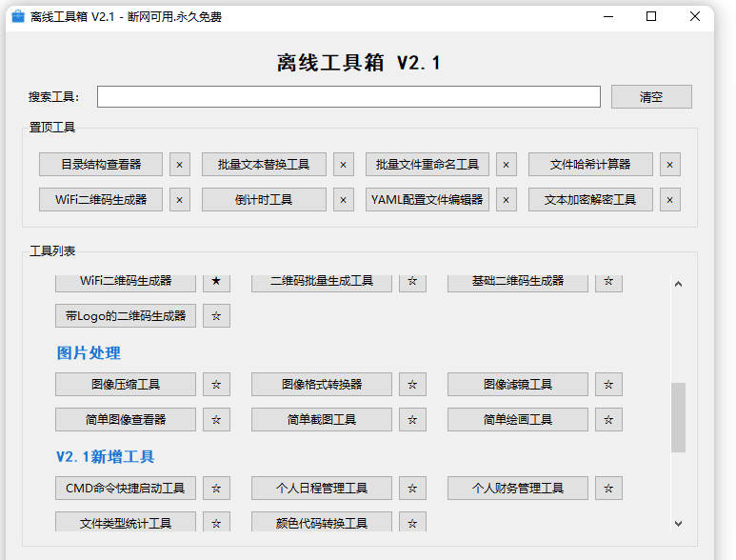This screenshot has width=736, height=560.
Task: Launch 简单绘画工具 from image section
Action: coord(518,420)
